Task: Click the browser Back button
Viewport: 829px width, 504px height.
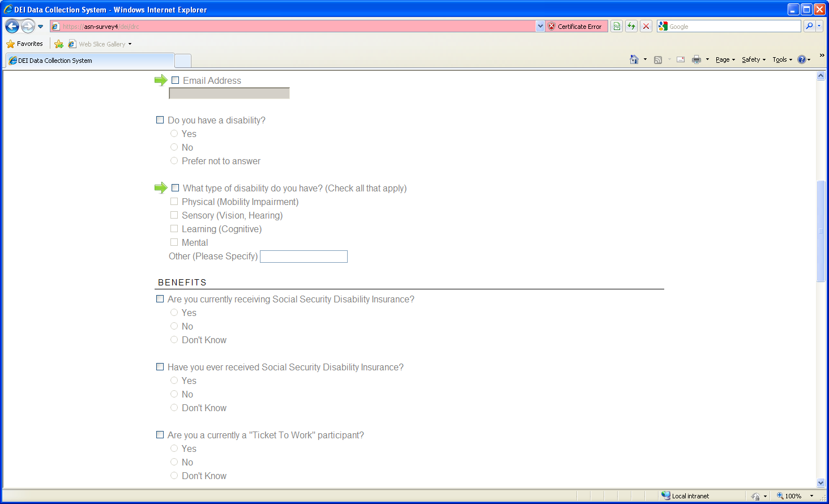Action: click(12, 26)
